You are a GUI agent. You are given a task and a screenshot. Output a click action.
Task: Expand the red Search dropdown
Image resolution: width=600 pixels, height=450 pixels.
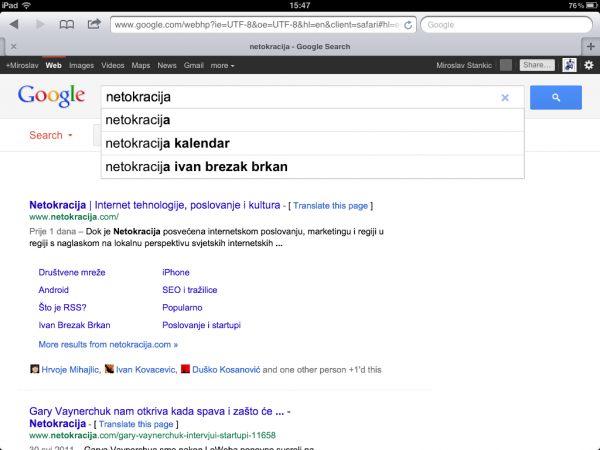click(51, 135)
